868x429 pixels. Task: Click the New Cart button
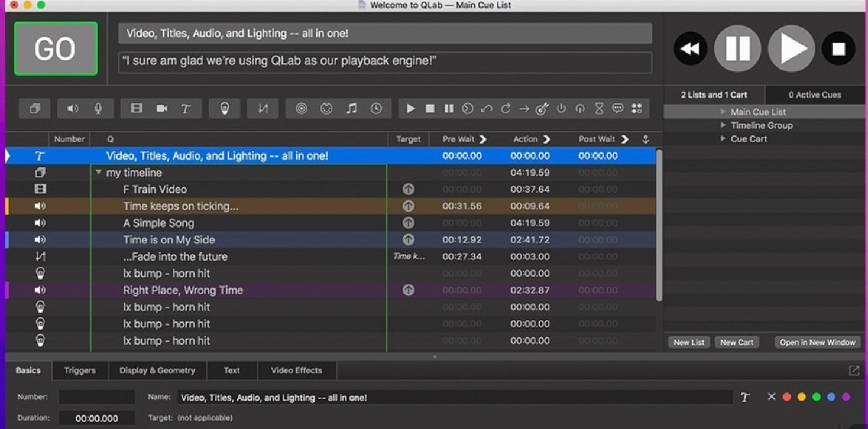click(737, 342)
